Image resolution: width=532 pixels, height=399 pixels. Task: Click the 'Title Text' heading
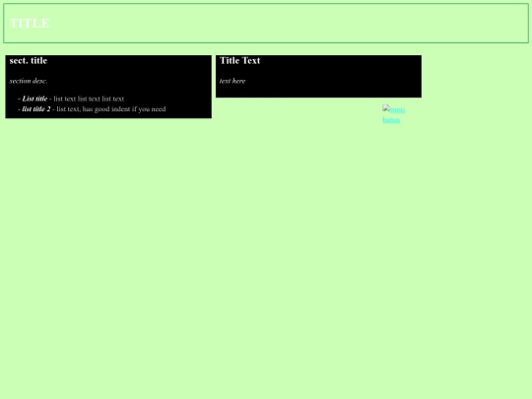[239, 61]
